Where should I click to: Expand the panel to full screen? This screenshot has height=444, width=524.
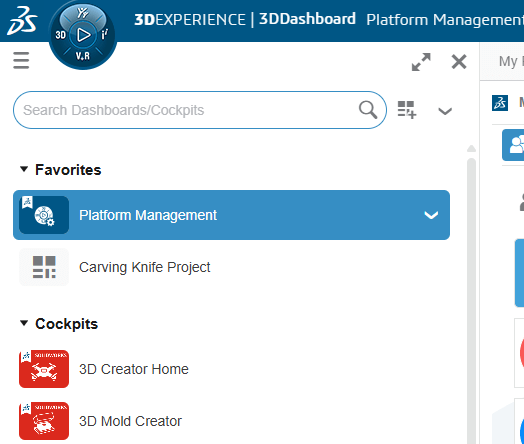click(421, 62)
